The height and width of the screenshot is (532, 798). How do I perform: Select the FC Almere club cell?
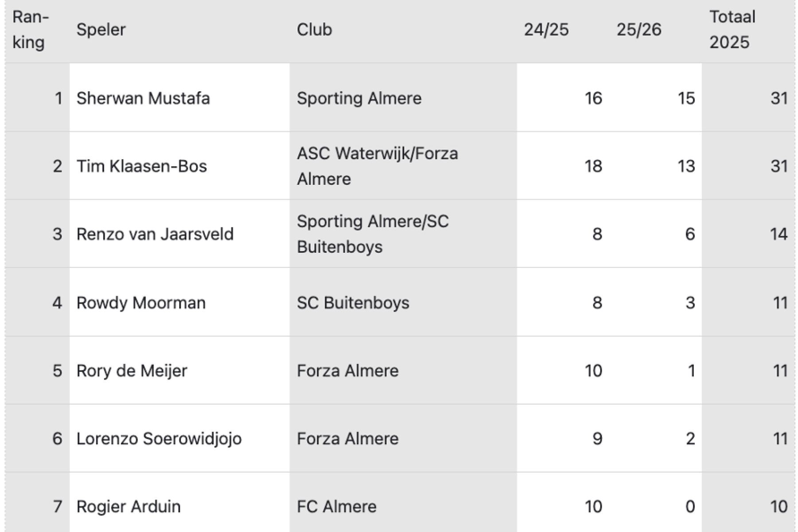pos(336,506)
